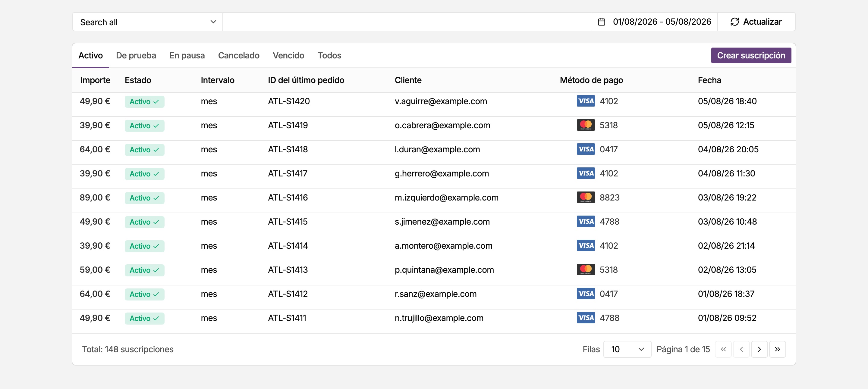Jump to the last page of results
868x389 pixels.
tap(777, 349)
